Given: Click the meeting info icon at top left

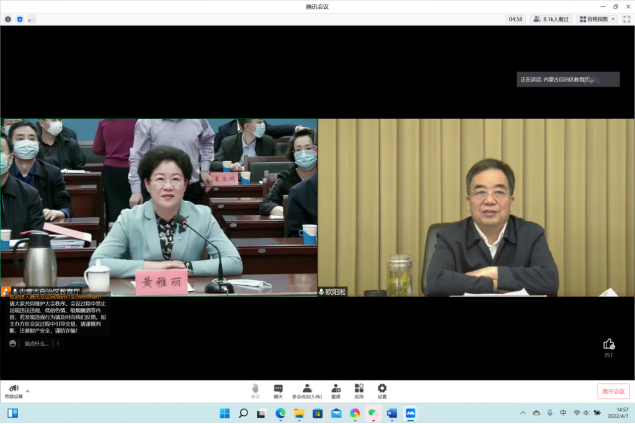Looking at the screenshot, I should tap(8, 19).
